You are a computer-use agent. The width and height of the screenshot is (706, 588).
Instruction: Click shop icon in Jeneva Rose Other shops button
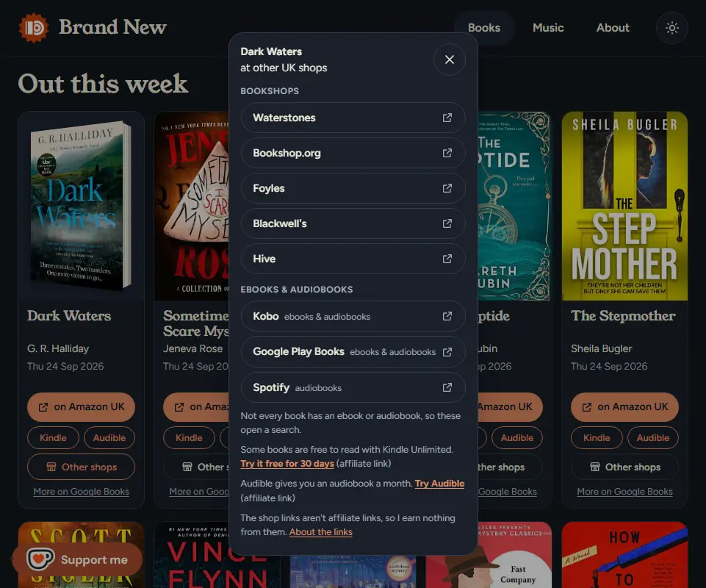click(187, 467)
